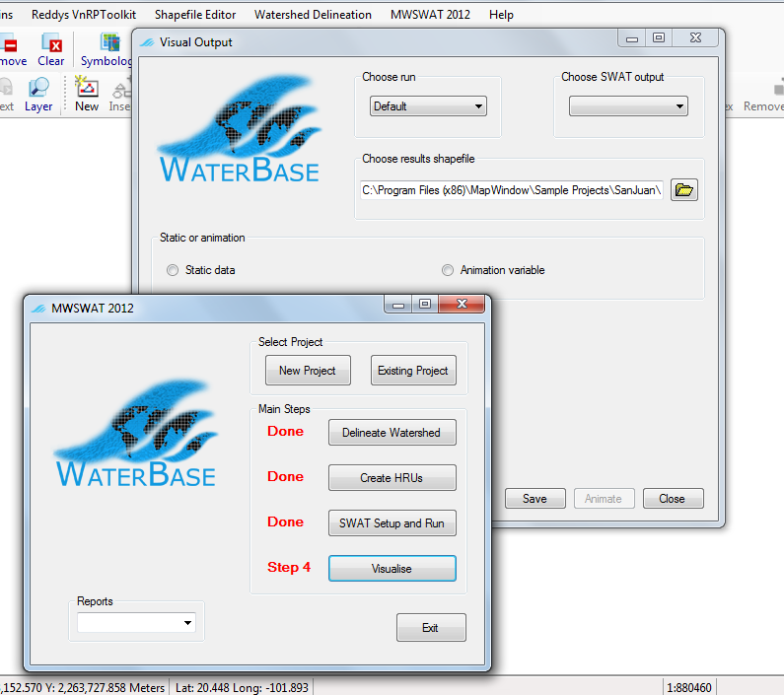This screenshot has width=784, height=695.
Task: Click the Exit button in MWSWAT
Action: (x=431, y=628)
